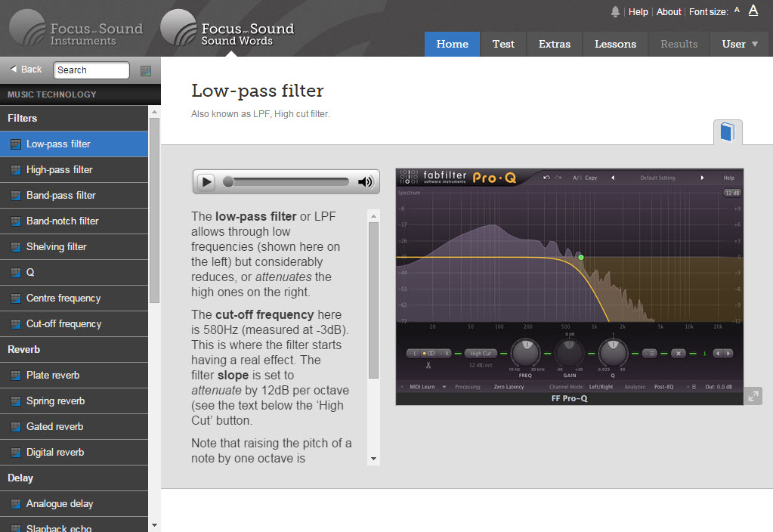Viewport: 773px width, 532px height.
Task: Mute audio with the speaker icon
Action: tap(365, 182)
